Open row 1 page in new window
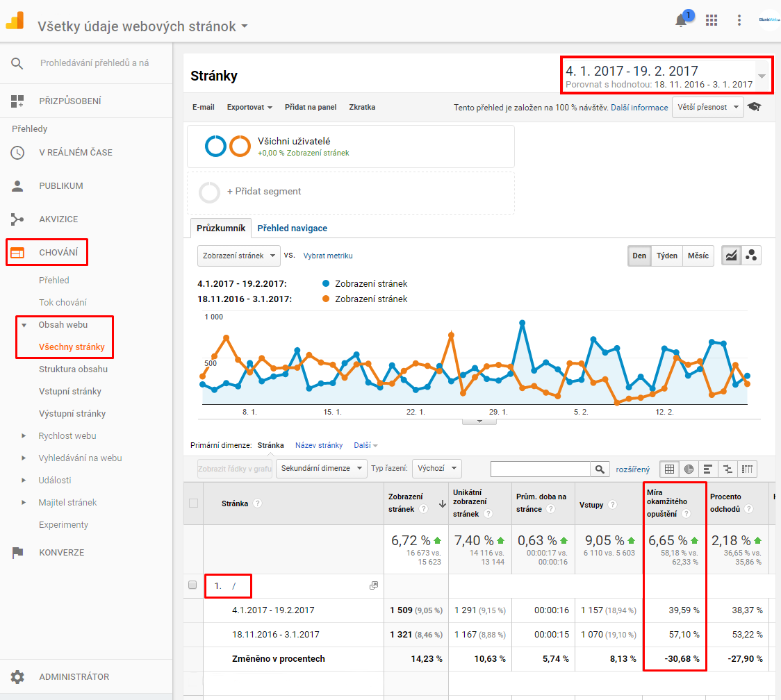Viewport: 781px width, 700px height. [374, 585]
